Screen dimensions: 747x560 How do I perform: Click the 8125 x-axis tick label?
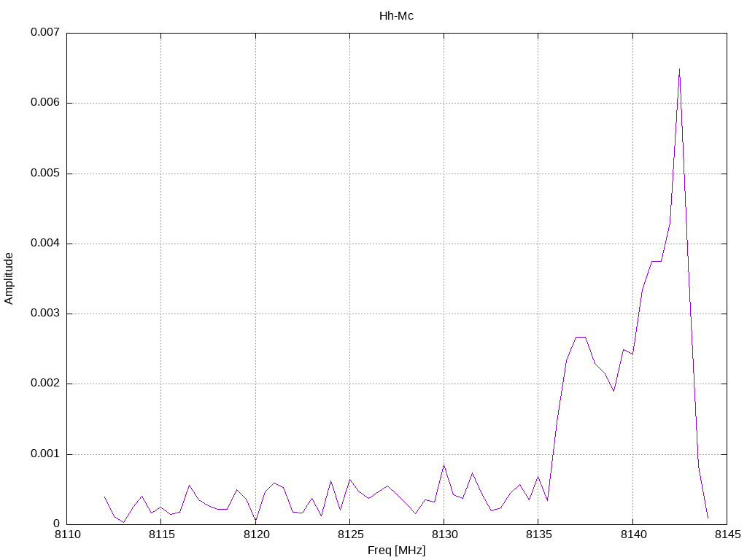[x=350, y=534]
